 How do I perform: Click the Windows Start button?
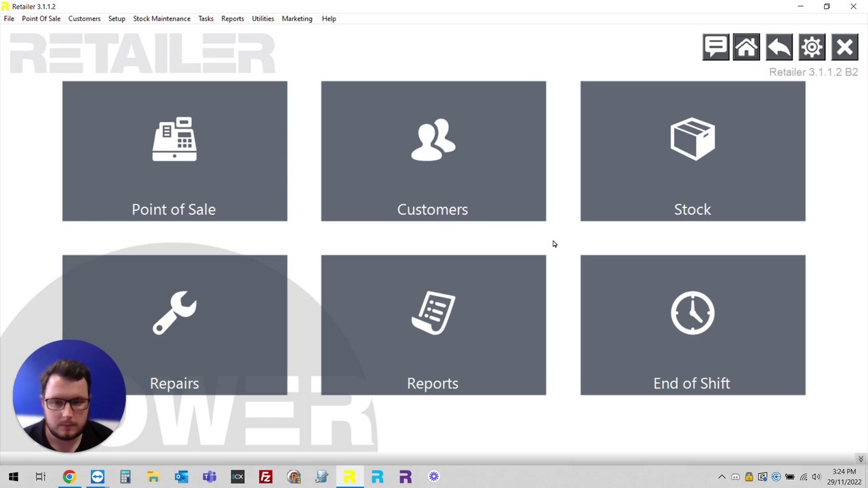click(13, 476)
